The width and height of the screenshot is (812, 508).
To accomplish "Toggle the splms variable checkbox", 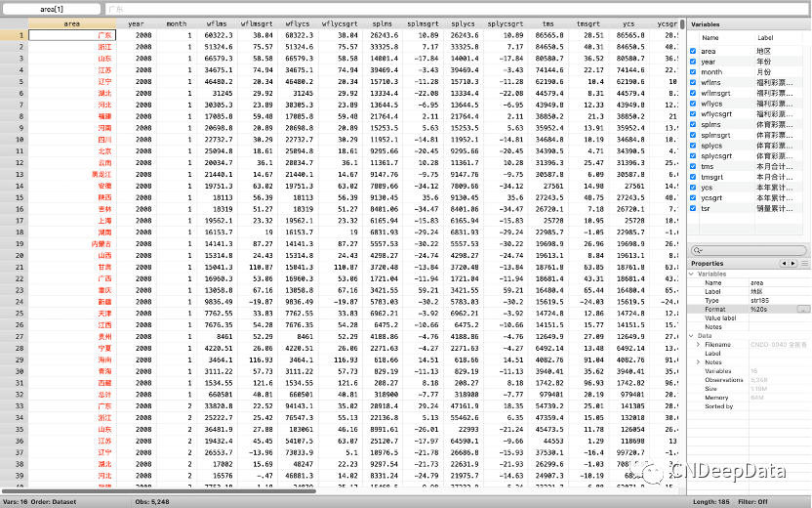I will (x=693, y=124).
